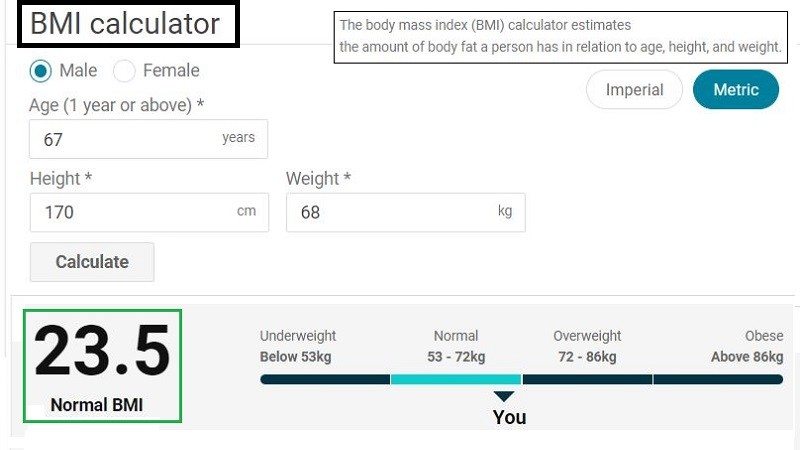Click the Underweight bar segment
800x450 pixels.
click(x=325, y=379)
